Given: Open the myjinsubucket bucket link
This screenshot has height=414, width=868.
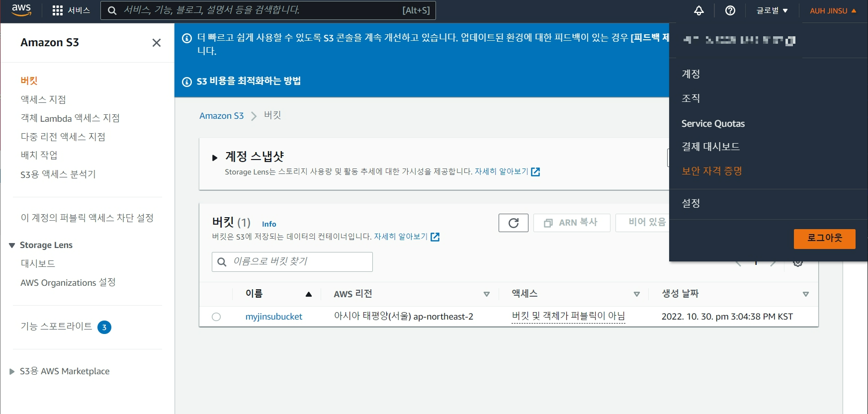Looking at the screenshot, I should pyautogui.click(x=274, y=317).
